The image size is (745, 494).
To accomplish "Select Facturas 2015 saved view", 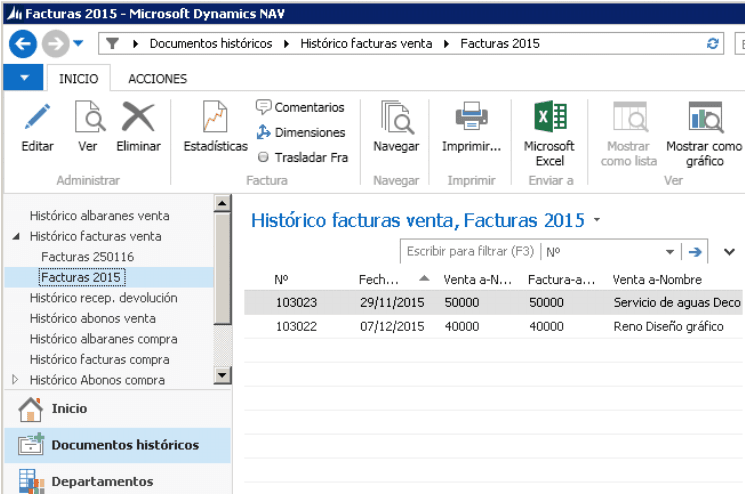I will 82,277.
